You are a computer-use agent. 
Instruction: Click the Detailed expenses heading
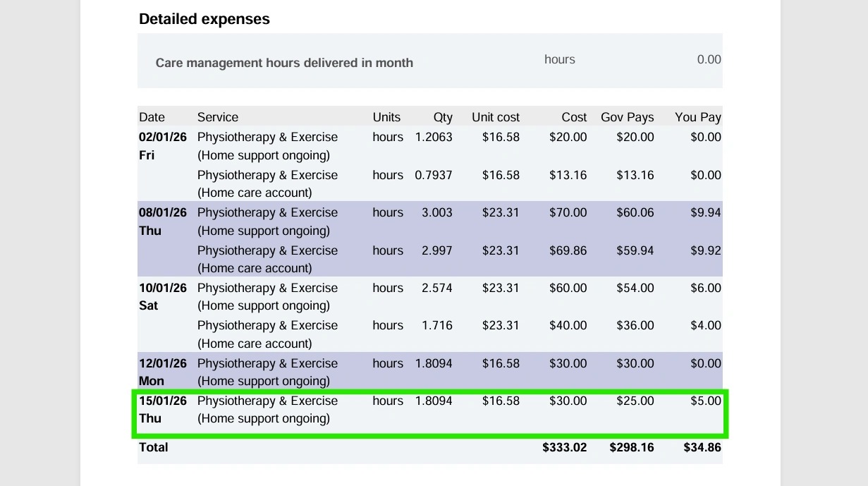click(x=204, y=20)
